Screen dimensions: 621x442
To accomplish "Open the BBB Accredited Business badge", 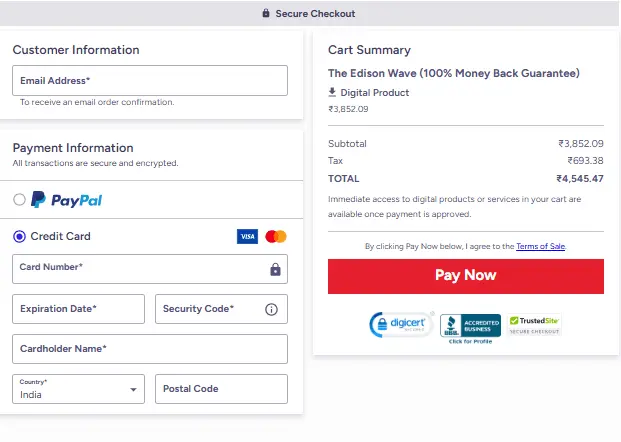I will click(x=470, y=326).
